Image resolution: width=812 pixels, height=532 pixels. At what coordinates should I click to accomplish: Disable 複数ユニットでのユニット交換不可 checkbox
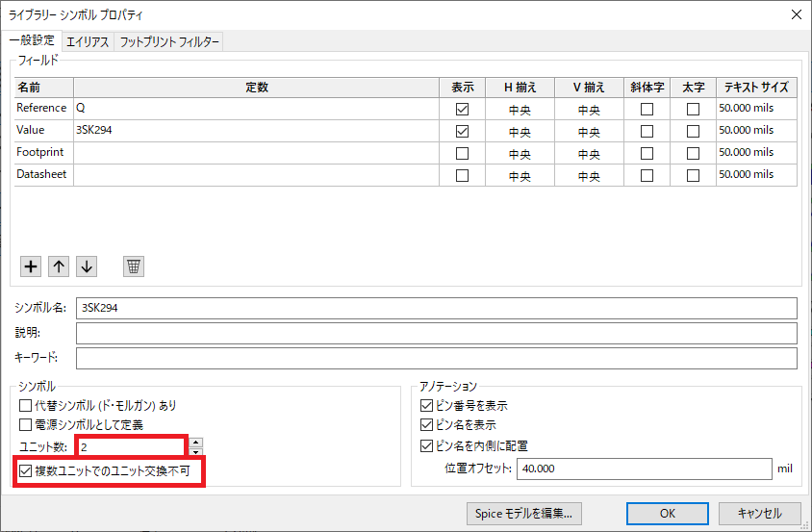(x=26, y=472)
